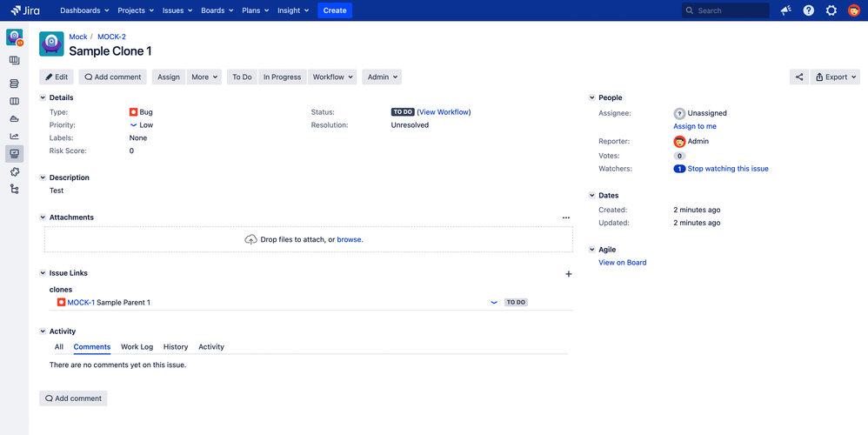Open the user profile avatar in header
The width and height of the screenshot is (868, 435).
click(x=853, y=10)
